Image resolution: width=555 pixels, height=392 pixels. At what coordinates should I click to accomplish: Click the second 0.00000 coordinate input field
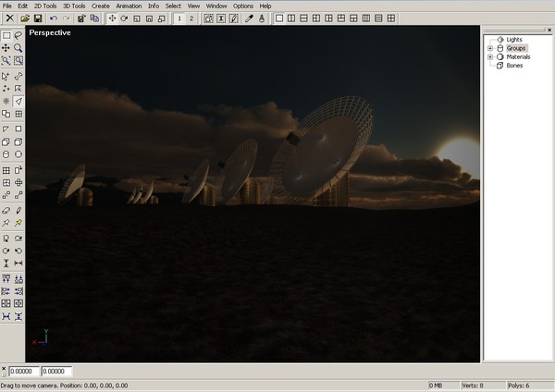(56, 371)
